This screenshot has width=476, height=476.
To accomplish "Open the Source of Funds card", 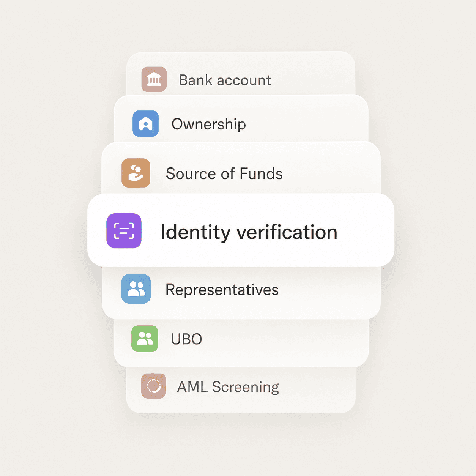I will click(241, 168).
